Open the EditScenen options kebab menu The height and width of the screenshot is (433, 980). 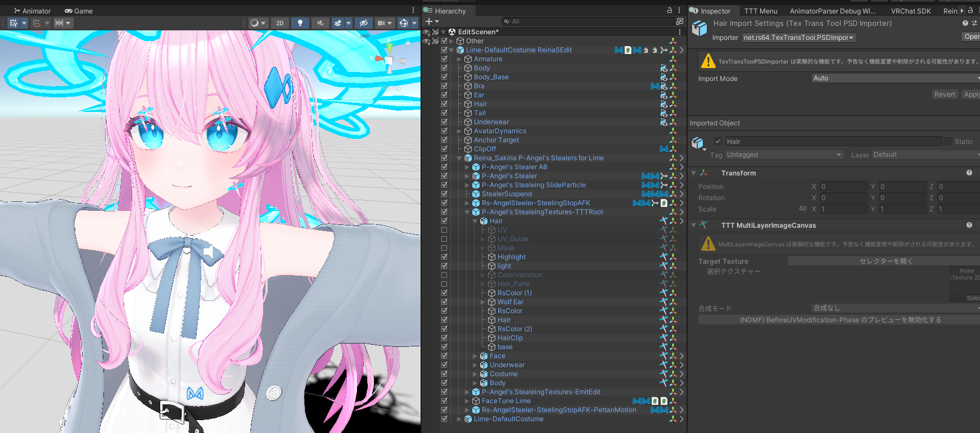tap(680, 32)
